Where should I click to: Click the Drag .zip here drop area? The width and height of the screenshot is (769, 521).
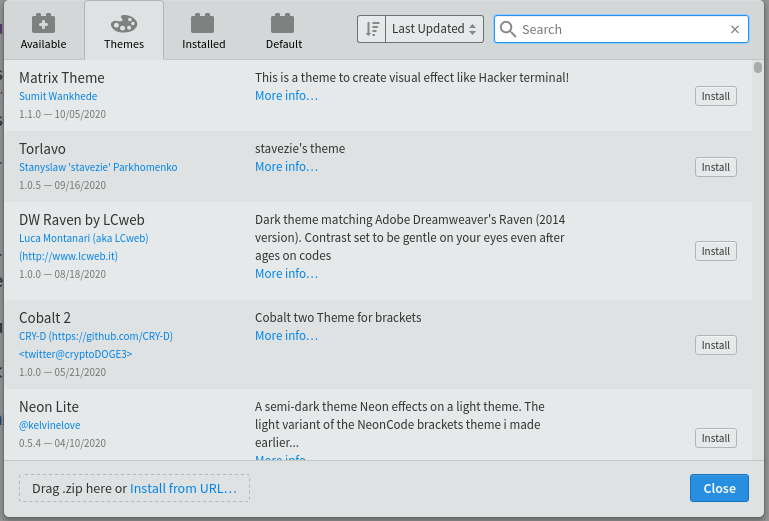[134, 488]
